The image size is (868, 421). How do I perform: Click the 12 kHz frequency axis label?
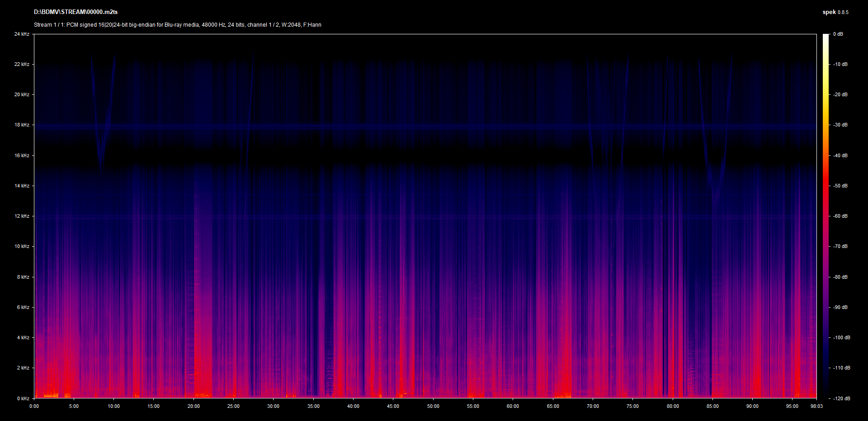coord(22,216)
